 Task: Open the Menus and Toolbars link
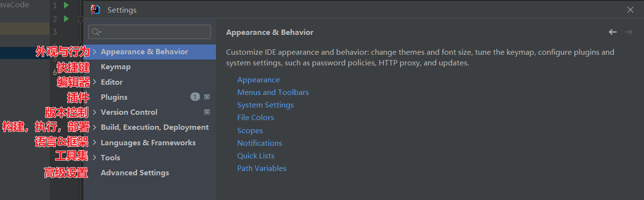273,92
